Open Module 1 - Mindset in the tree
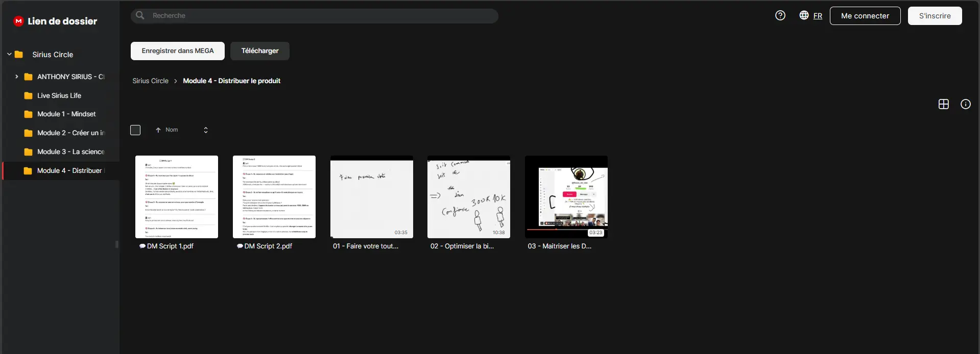 [x=66, y=114]
